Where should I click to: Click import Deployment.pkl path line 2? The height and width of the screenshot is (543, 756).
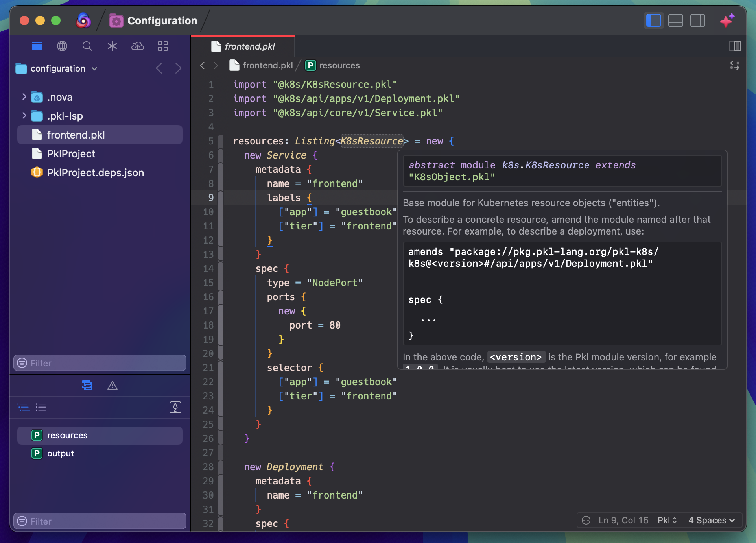point(366,99)
